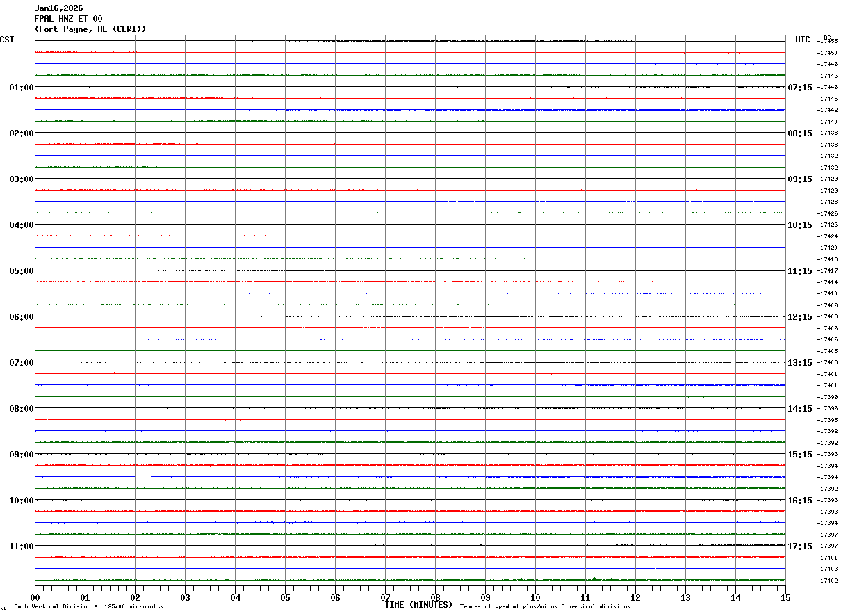Click the DC offset value -17402

[x=827, y=581]
